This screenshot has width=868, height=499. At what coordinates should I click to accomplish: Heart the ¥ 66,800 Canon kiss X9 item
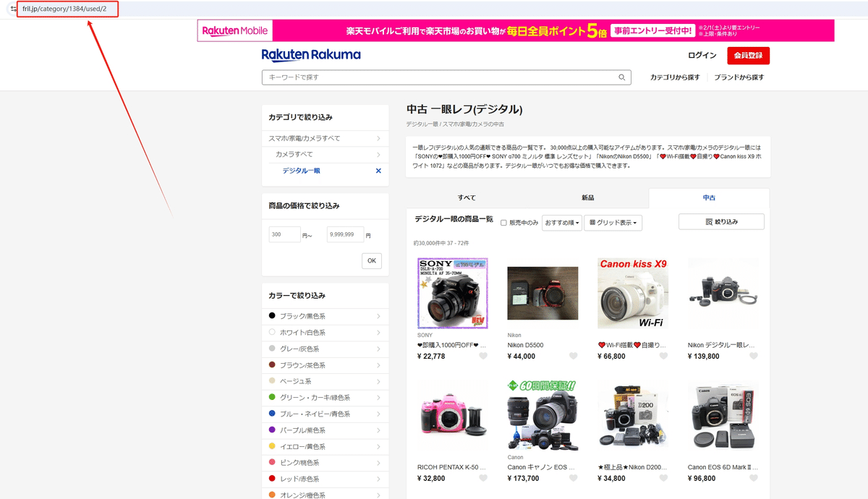pyautogui.click(x=663, y=356)
